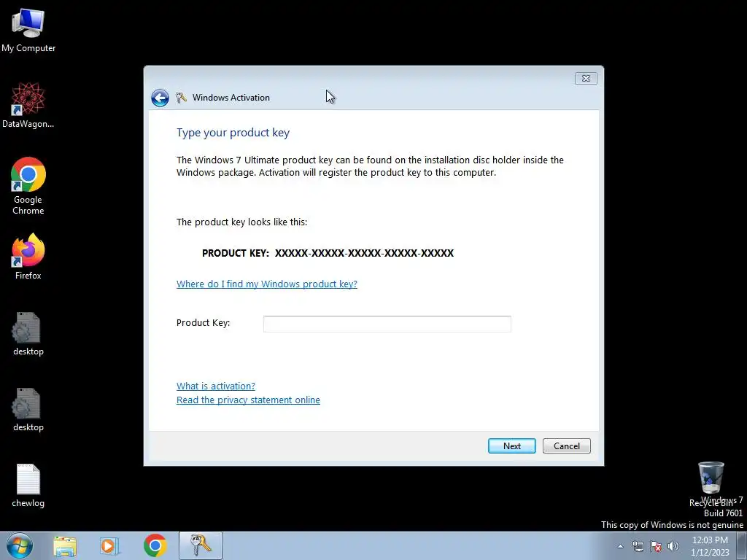
Task: Open 'Read the privacy statement online' link
Action: 248,400
